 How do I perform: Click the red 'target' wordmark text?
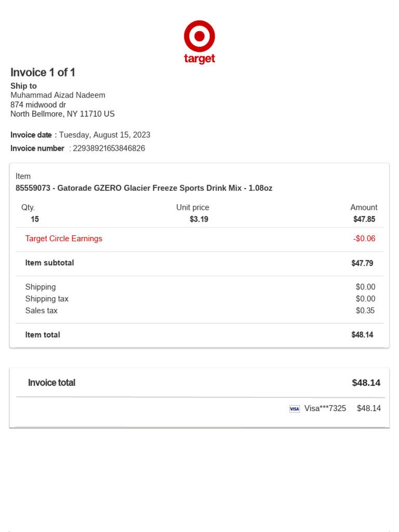(x=199, y=59)
